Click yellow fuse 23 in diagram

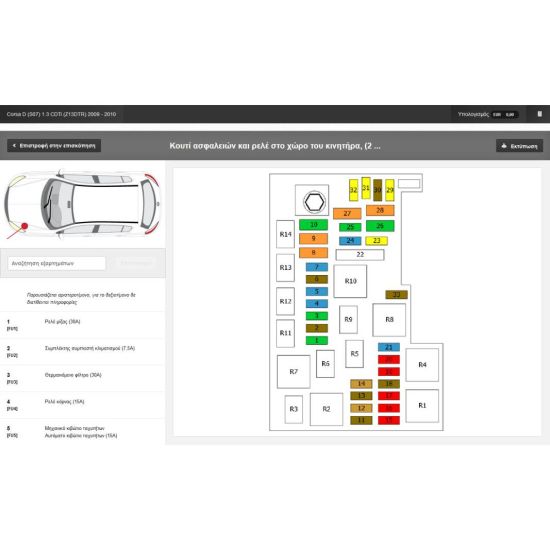point(376,241)
